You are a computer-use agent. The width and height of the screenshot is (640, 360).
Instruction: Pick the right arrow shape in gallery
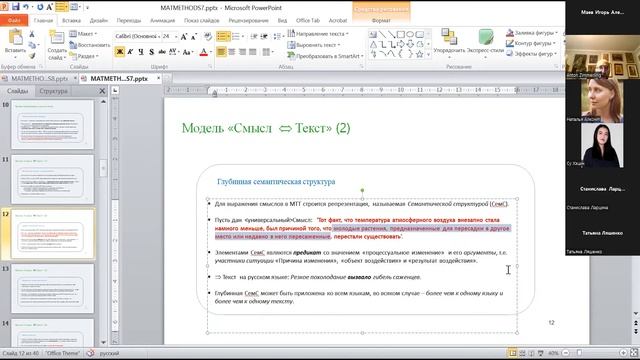pyautogui.click(x=401, y=44)
